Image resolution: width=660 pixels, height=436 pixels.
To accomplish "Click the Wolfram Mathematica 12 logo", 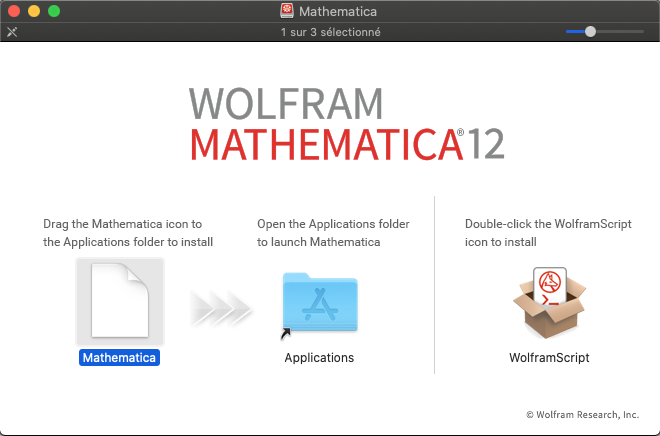I will coord(346,124).
